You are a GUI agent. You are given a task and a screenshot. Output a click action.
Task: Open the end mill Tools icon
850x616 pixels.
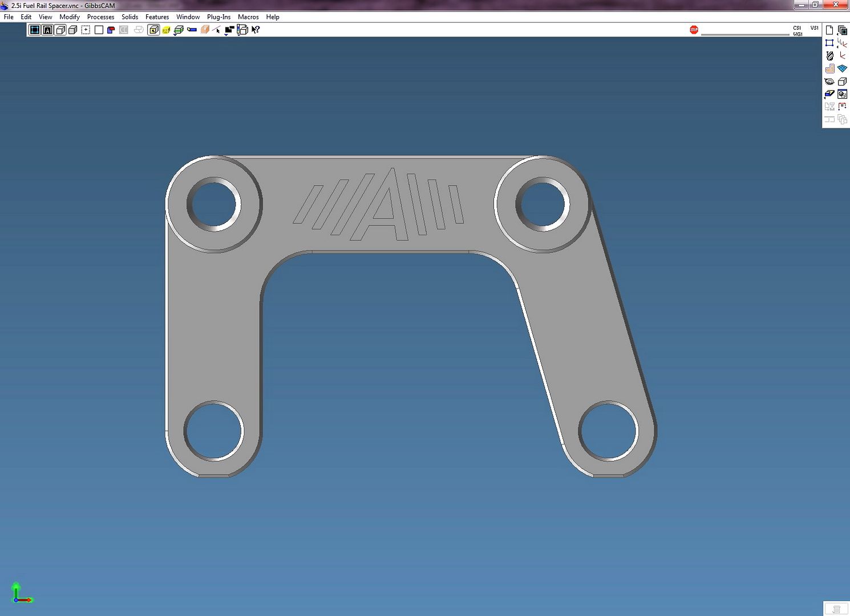(829, 56)
